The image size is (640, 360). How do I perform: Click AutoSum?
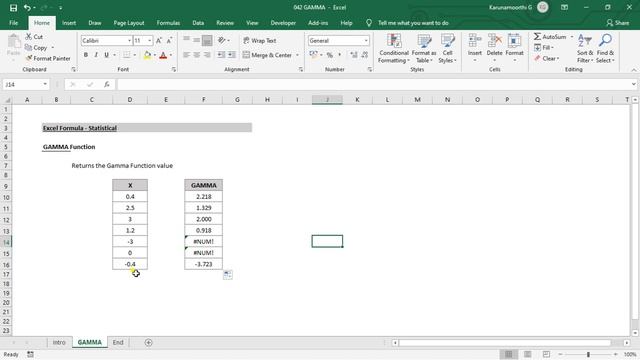point(550,37)
